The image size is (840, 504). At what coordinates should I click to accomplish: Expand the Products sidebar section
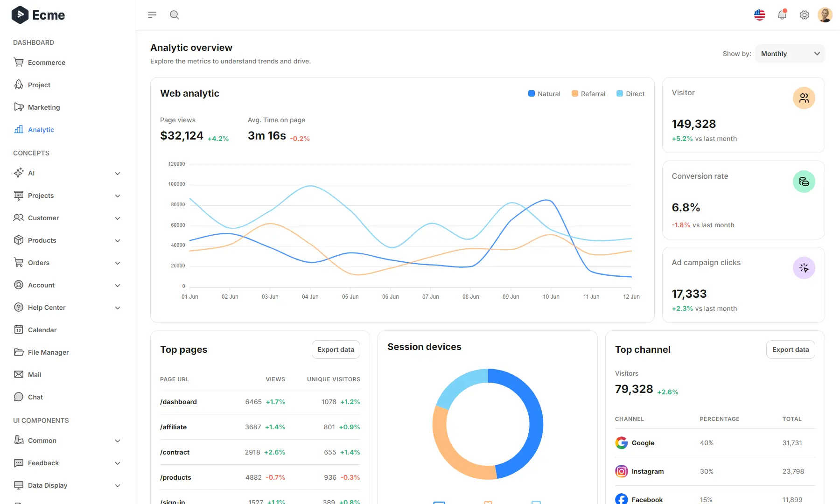[x=42, y=240]
